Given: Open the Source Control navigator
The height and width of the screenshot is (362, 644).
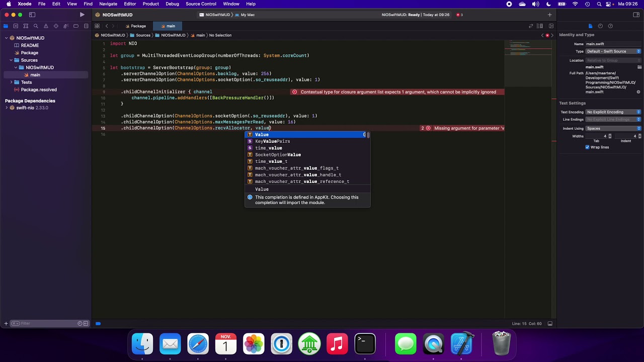Looking at the screenshot, I should pyautogui.click(x=16, y=26).
